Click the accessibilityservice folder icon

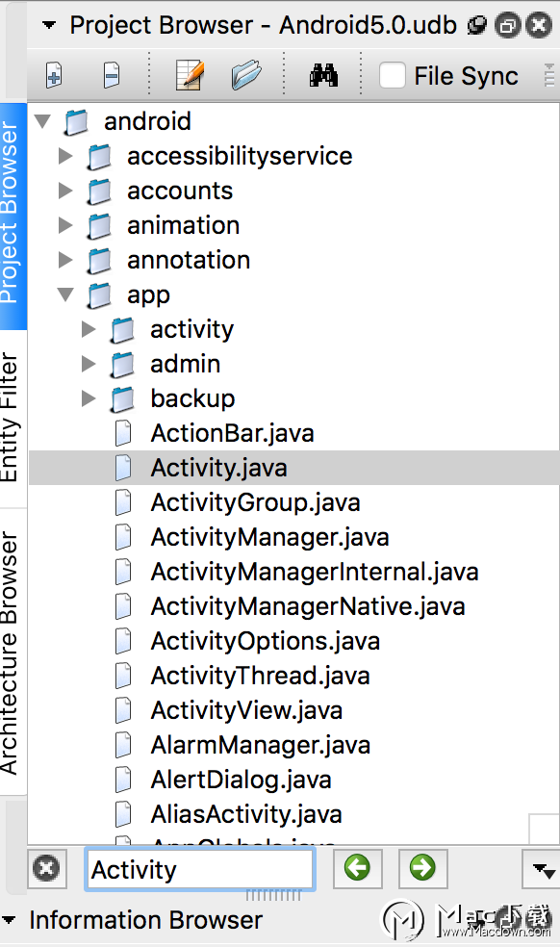(100, 157)
